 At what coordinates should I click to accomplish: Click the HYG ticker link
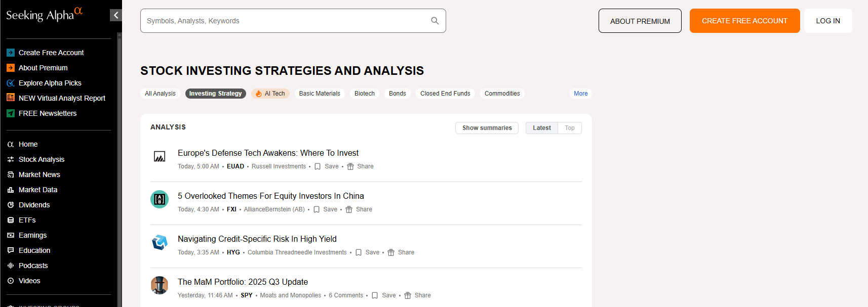[233, 252]
